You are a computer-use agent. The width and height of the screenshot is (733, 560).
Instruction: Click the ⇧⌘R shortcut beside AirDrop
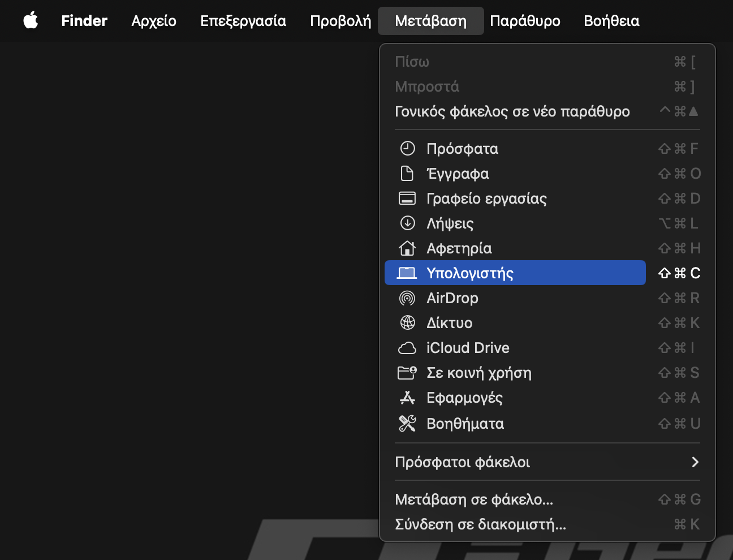[679, 298]
